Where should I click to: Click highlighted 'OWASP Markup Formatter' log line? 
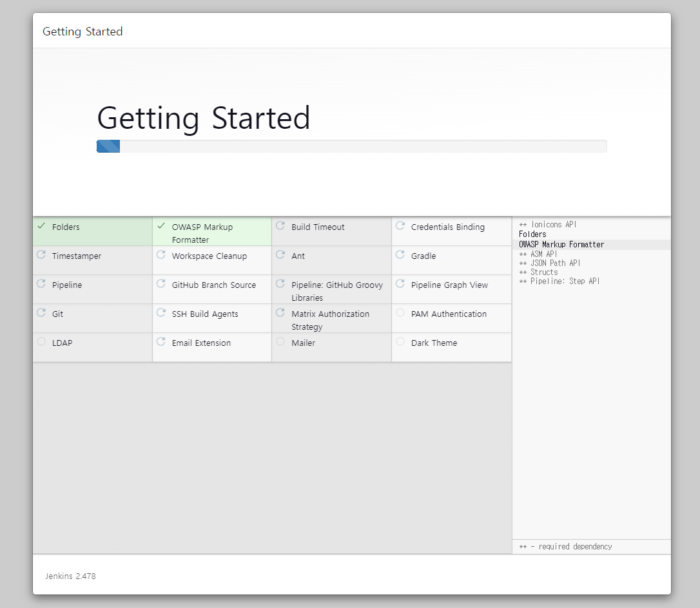pyautogui.click(x=561, y=245)
